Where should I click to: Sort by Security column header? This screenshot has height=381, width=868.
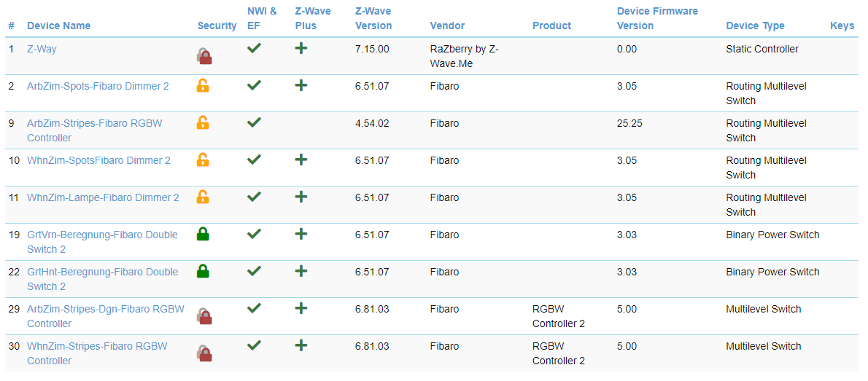[217, 25]
